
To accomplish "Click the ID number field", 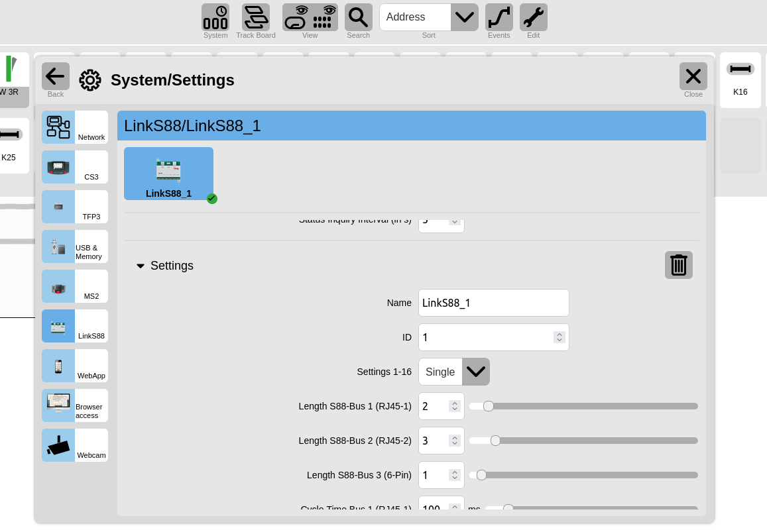I will point(494,337).
